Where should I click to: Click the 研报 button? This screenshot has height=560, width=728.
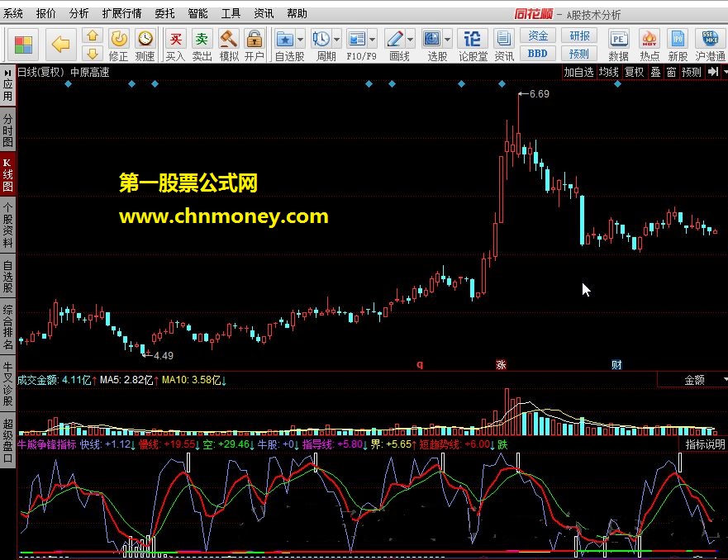click(579, 36)
